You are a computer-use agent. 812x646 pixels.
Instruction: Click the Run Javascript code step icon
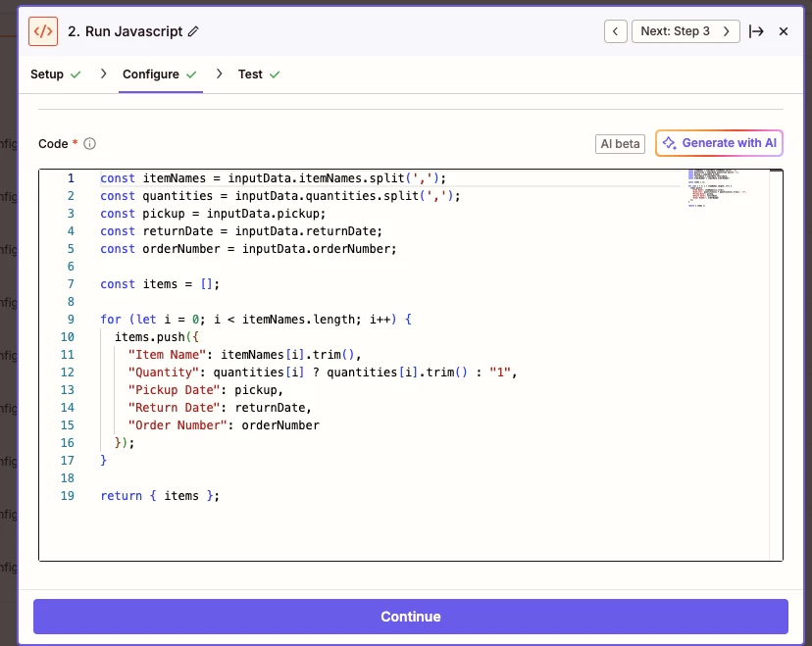pos(43,31)
